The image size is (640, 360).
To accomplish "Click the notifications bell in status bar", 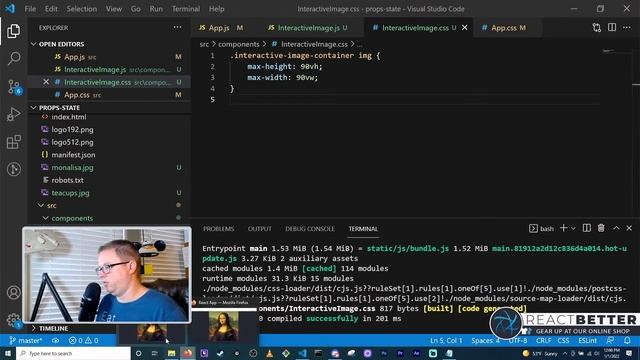I will click(x=627, y=340).
